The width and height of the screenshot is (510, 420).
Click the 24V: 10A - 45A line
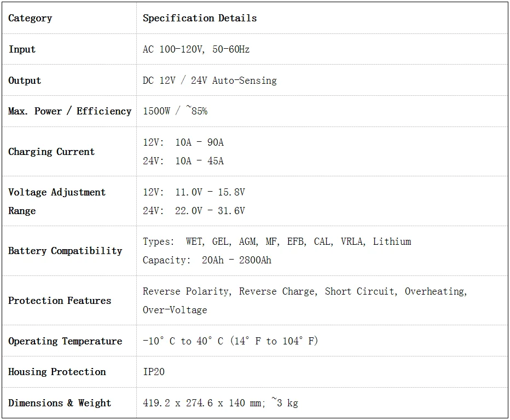[183, 161]
